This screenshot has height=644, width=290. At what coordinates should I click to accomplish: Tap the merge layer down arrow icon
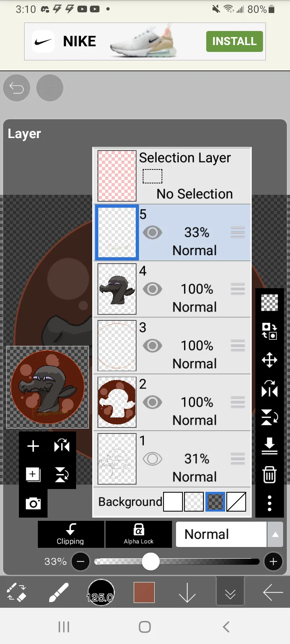click(x=269, y=446)
